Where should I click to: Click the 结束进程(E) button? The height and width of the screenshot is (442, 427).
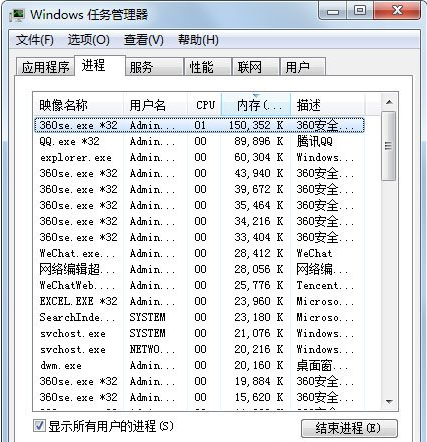coord(349,428)
